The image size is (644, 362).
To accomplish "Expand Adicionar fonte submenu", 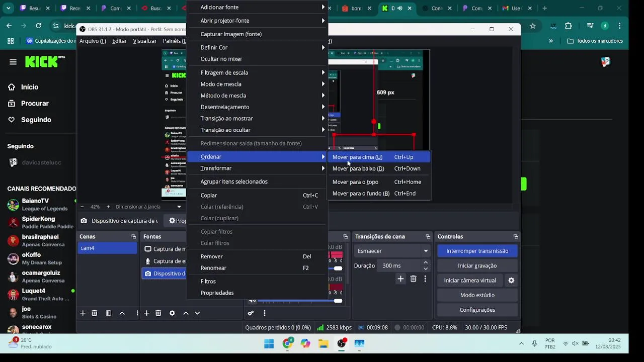I will [x=257, y=7].
